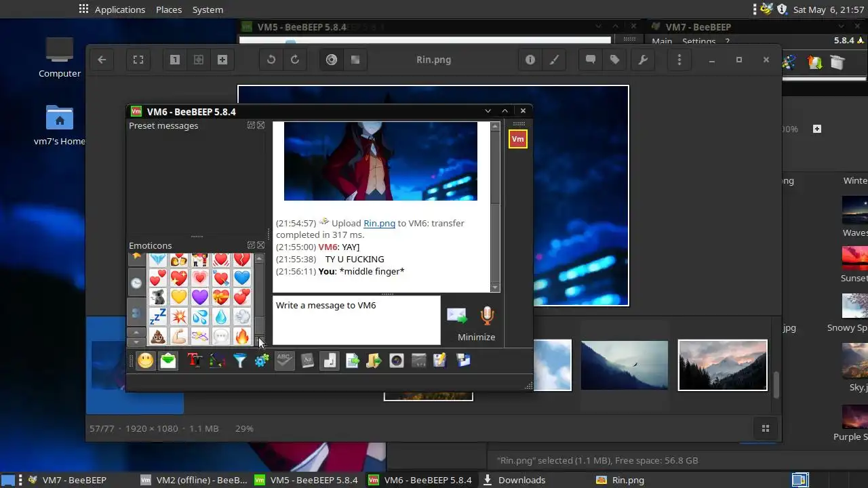Toggle thumbnail grid in viewer status bar

pyautogui.click(x=766, y=428)
